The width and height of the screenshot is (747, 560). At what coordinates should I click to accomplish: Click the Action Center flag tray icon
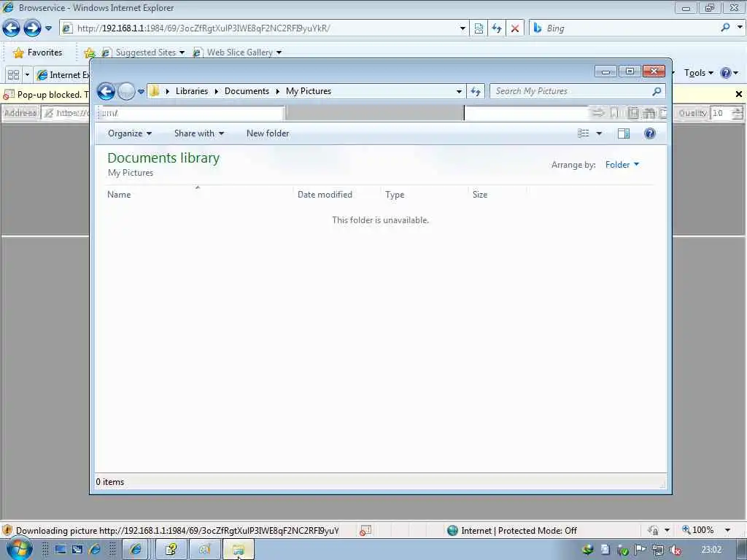click(640, 550)
